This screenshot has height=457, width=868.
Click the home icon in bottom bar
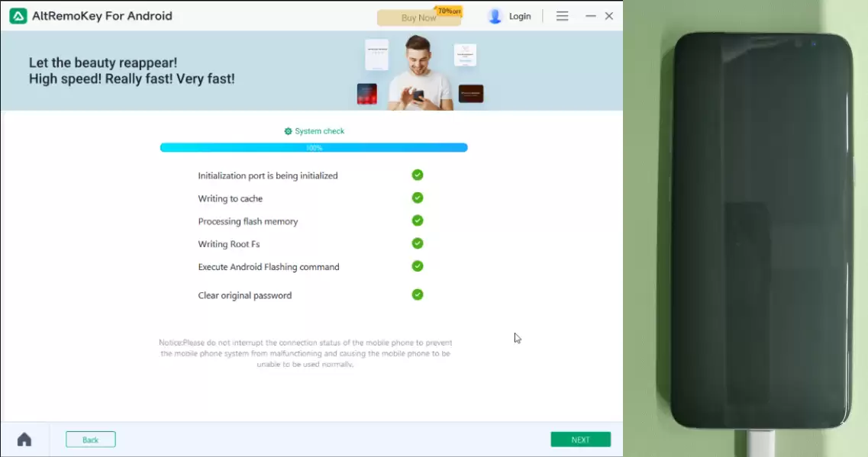24,439
